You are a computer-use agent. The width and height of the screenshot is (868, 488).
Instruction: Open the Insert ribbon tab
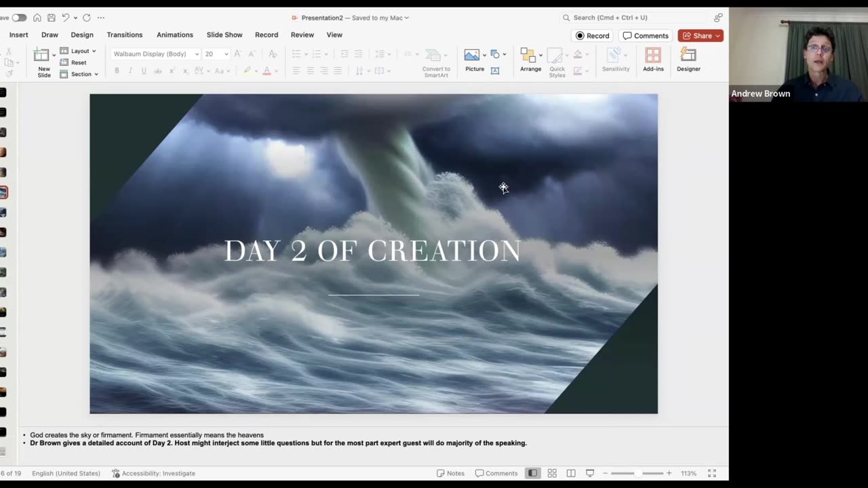(19, 35)
